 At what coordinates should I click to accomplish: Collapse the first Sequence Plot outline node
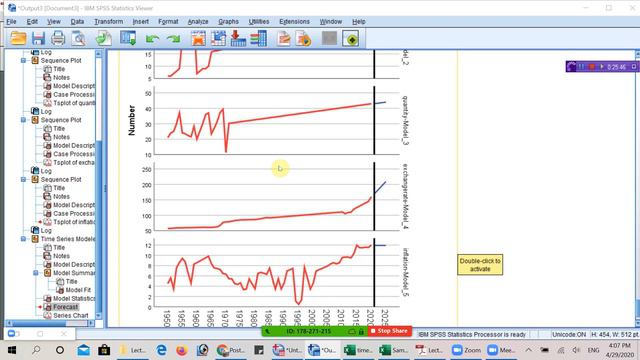coord(24,60)
